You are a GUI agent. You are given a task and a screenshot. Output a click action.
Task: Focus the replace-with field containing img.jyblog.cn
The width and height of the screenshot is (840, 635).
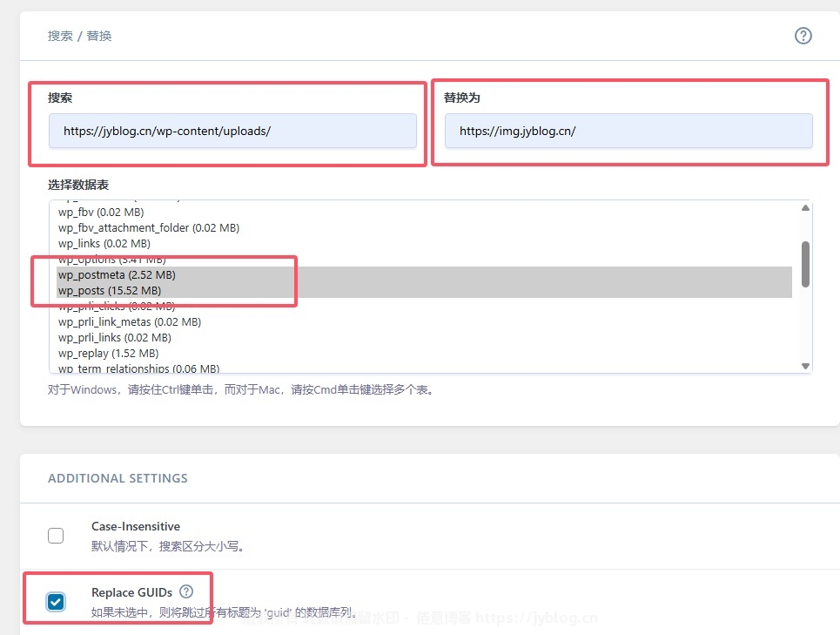(x=628, y=131)
